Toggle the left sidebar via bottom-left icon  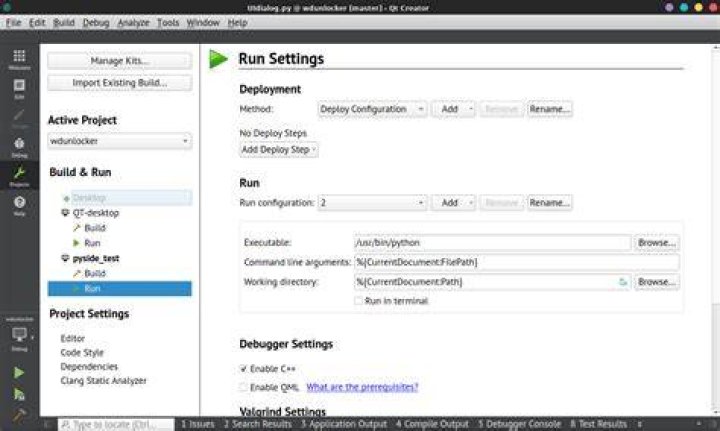click(48, 425)
